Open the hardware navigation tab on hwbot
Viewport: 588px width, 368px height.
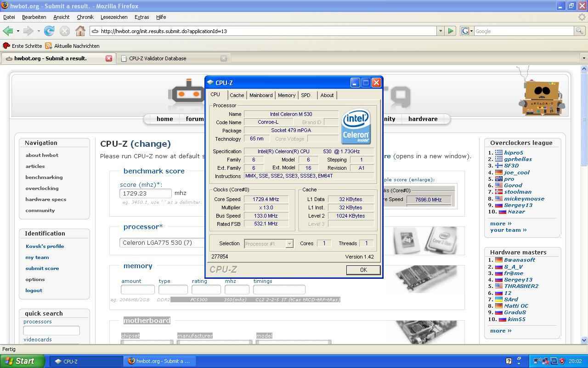coord(423,119)
